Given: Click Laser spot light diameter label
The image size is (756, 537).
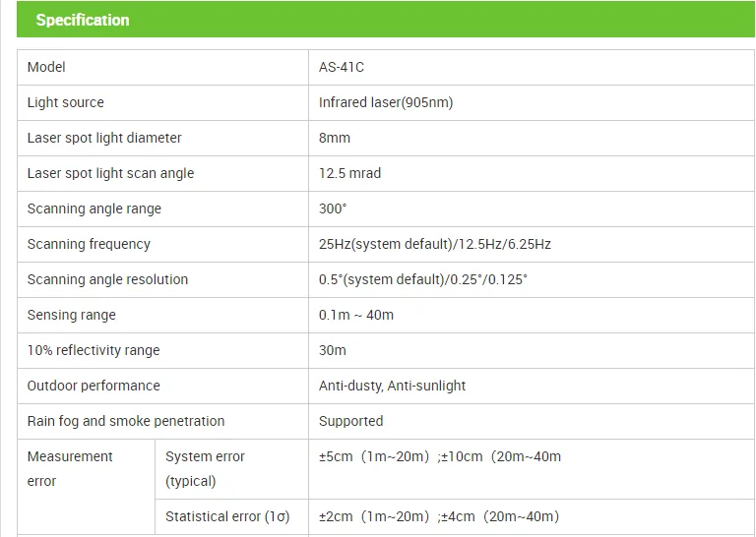Looking at the screenshot, I should pos(104,138).
